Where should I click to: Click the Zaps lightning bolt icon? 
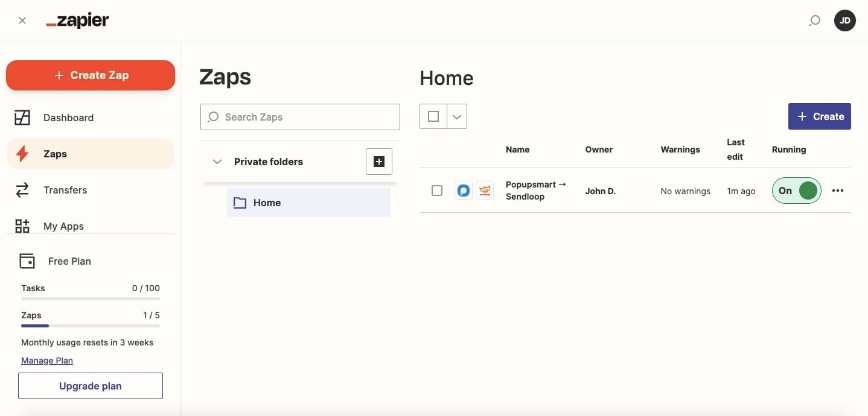click(22, 154)
